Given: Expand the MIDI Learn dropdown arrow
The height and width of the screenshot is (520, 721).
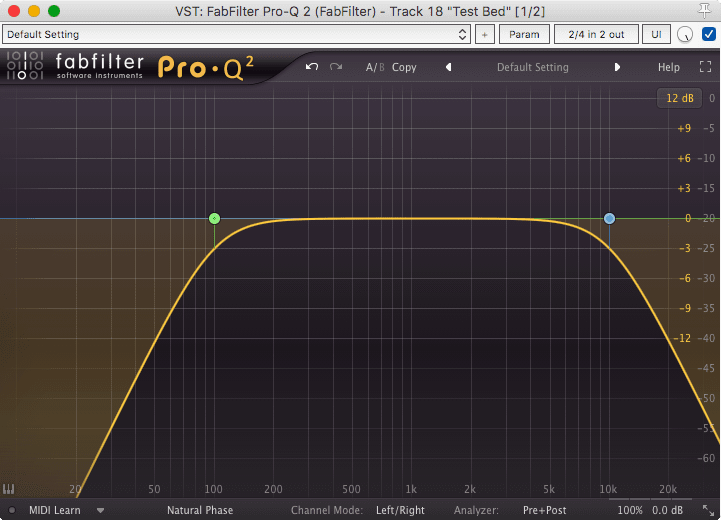Looking at the screenshot, I should pos(100,510).
